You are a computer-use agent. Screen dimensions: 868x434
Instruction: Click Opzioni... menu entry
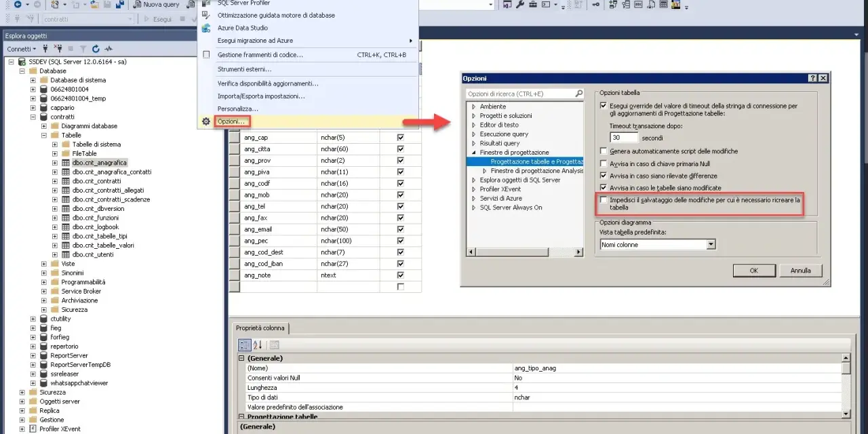coord(231,121)
